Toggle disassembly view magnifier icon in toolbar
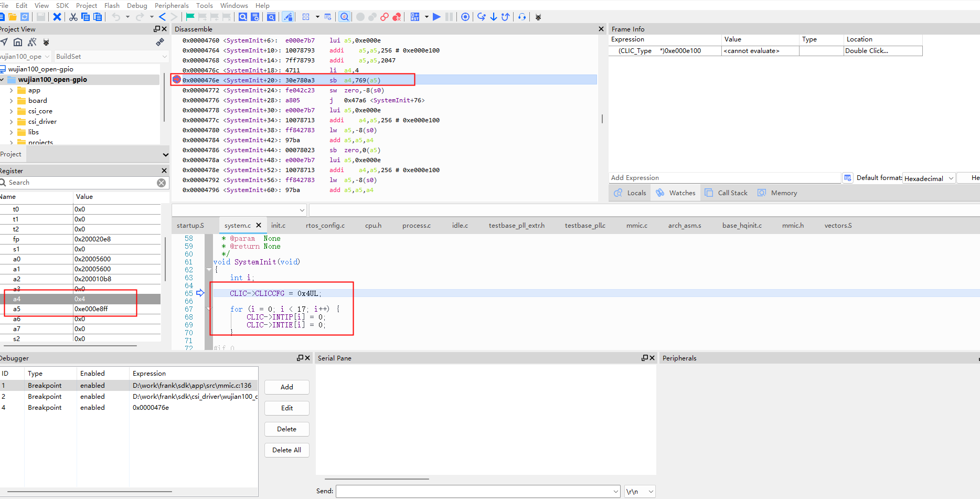This screenshot has width=980, height=499. click(x=344, y=17)
